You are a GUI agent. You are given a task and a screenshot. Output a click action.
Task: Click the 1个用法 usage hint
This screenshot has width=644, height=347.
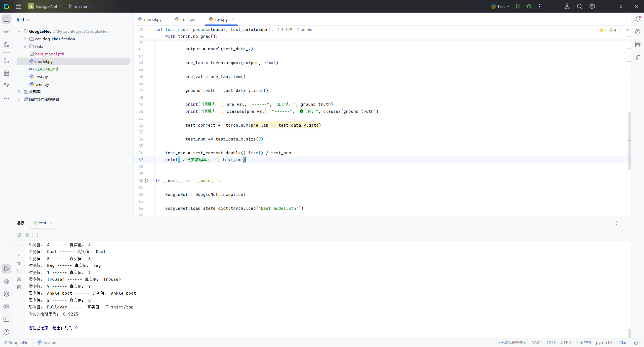click(284, 29)
